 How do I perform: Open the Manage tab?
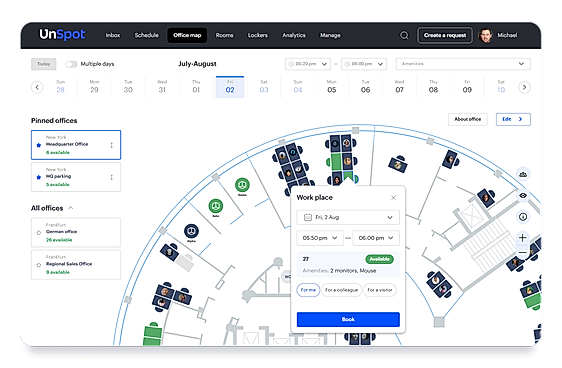330,35
